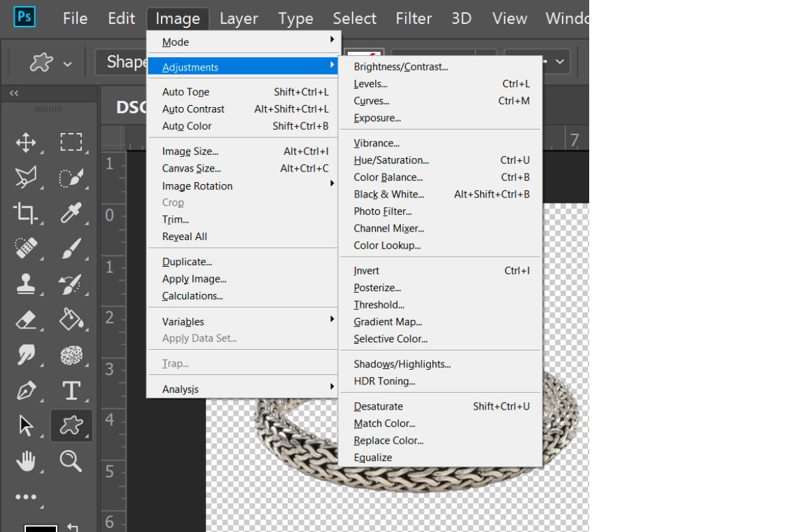Select the History Brush tool
The image size is (798, 532).
[x=71, y=284]
